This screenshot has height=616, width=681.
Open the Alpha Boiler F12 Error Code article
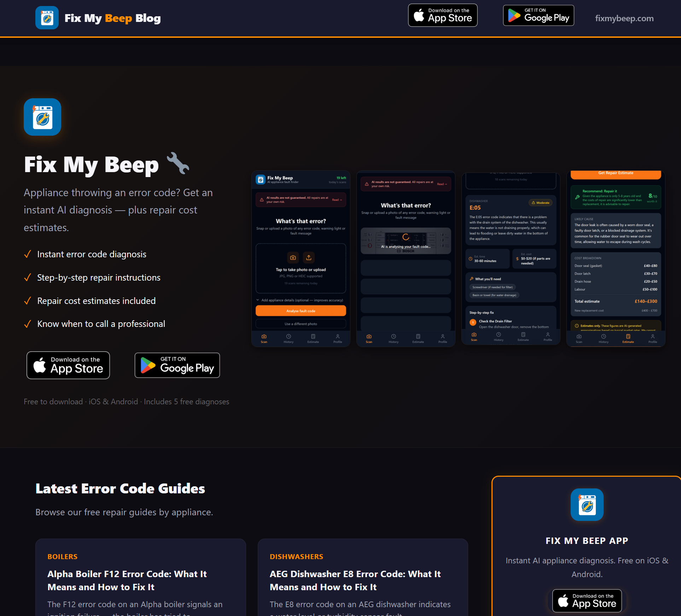[127, 580]
